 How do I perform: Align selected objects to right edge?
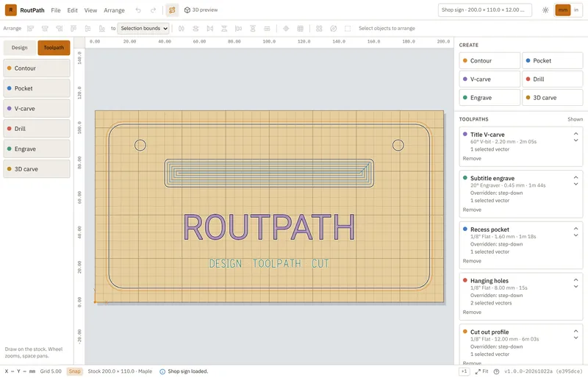pos(60,29)
